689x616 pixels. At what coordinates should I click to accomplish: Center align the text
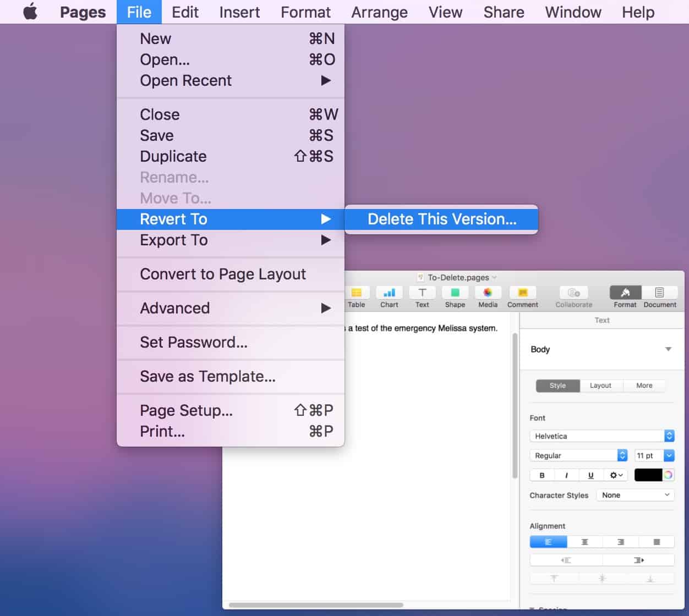(x=584, y=542)
